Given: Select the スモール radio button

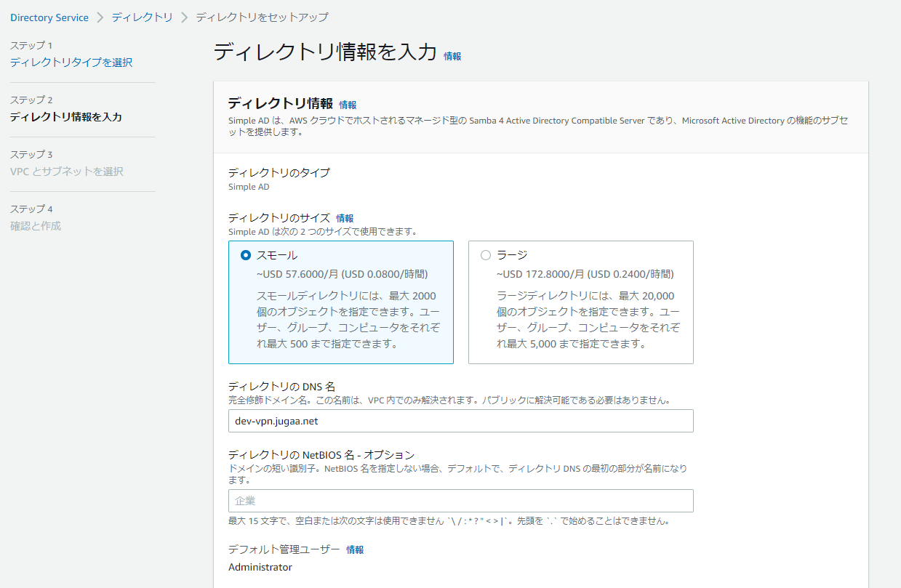Looking at the screenshot, I should 246,255.
